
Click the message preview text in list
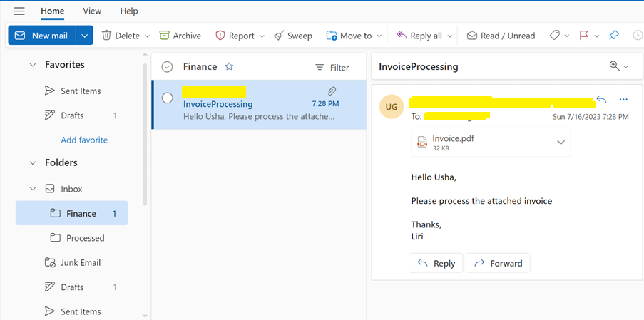(x=259, y=116)
